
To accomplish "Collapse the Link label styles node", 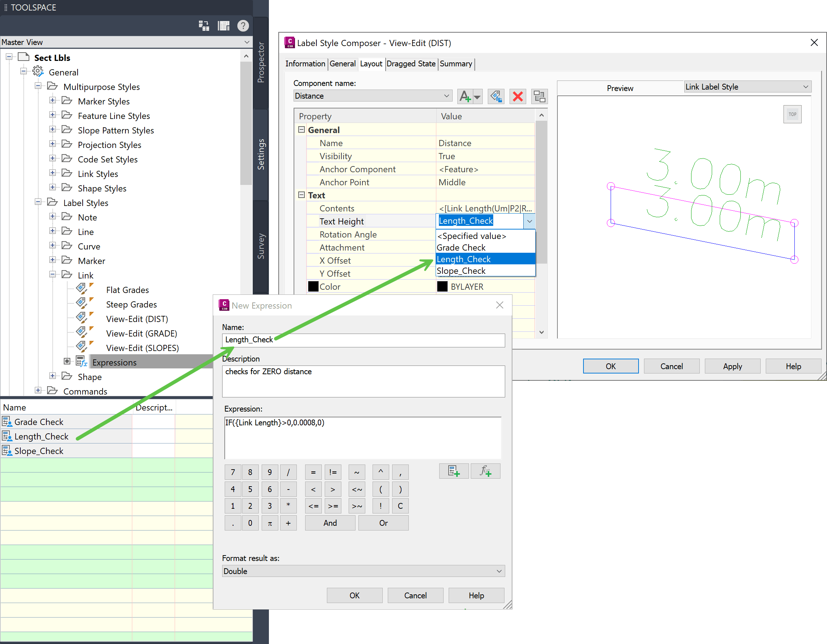I will tap(53, 274).
